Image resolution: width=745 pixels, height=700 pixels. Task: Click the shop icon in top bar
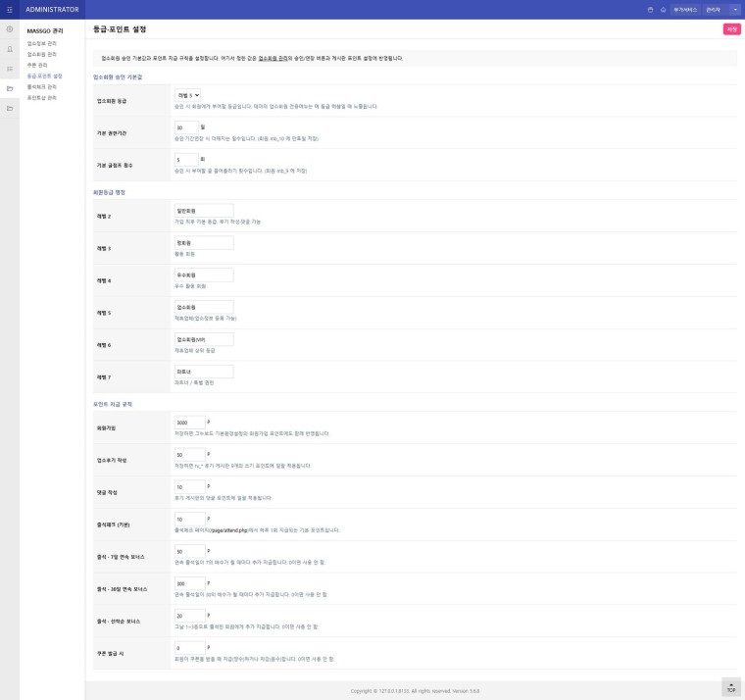click(651, 10)
